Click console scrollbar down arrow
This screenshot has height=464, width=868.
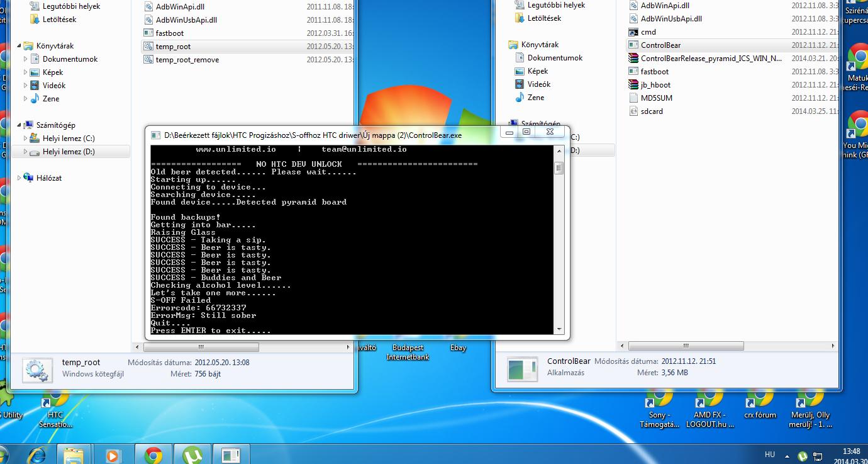559,329
